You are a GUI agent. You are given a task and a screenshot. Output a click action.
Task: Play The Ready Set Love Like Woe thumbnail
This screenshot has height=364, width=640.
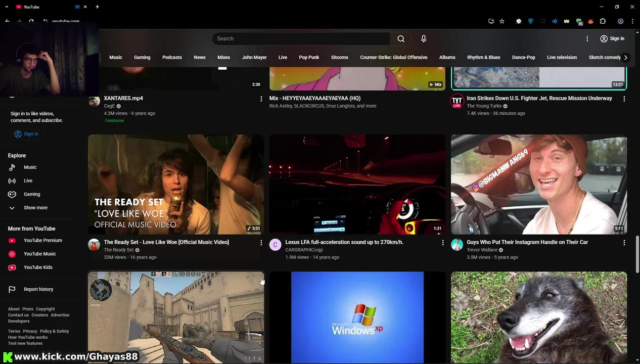tap(176, 185)
